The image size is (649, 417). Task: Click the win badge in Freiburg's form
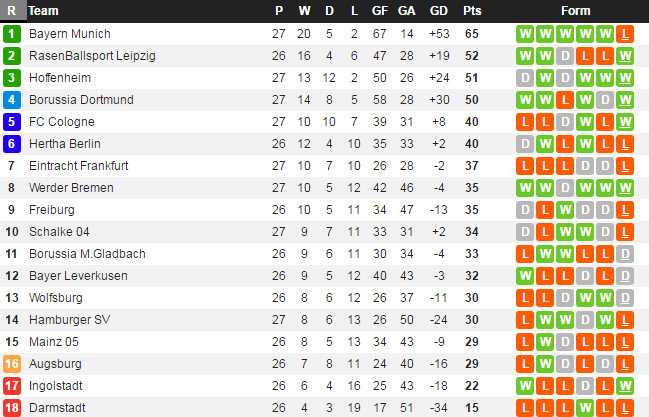tap(565, 209)
